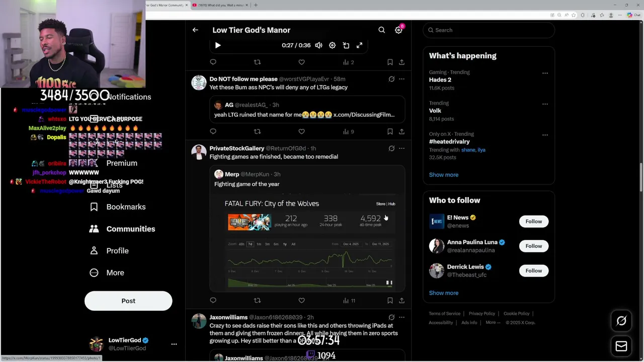The width and height of the screenshot is (644, 362).
Task: Go back with the arrow beside Low Tier God's Manor
Action: pyautogui.click(x=195, y=30)
